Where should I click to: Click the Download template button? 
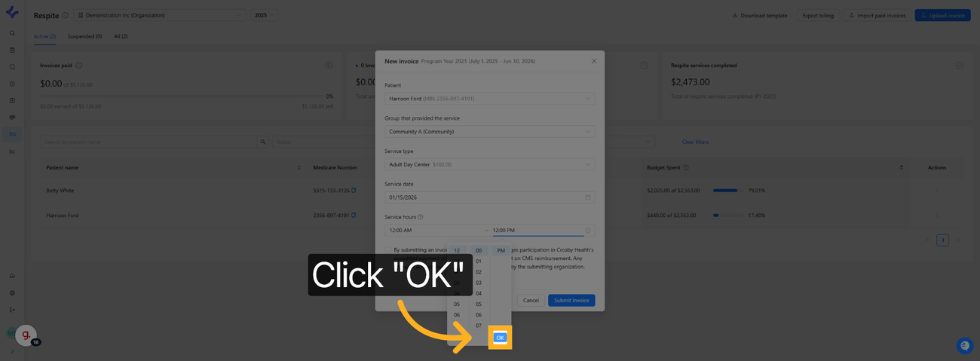point(760,15)
